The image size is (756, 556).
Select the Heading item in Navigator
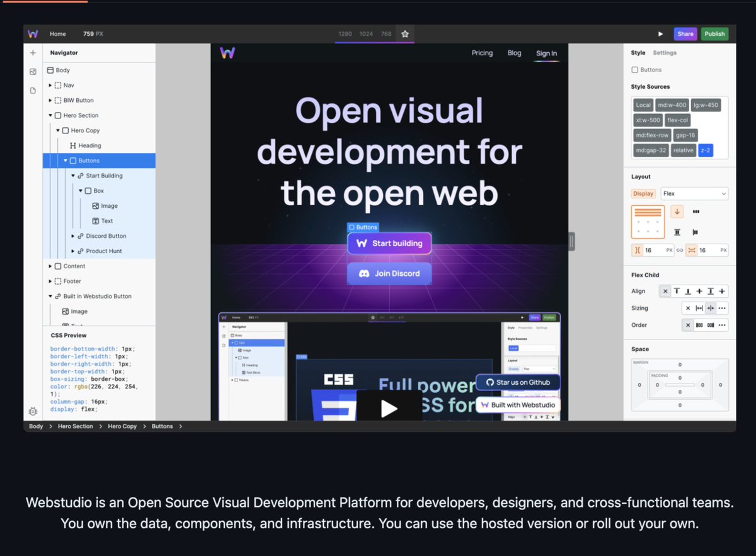point(89,145)
